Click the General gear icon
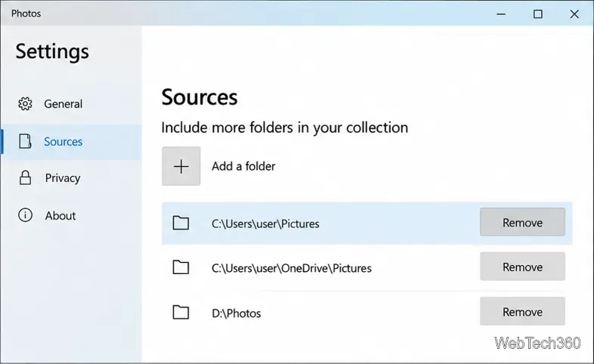The height and width of the screenshot is (364, 594). [x=25, y=103]
